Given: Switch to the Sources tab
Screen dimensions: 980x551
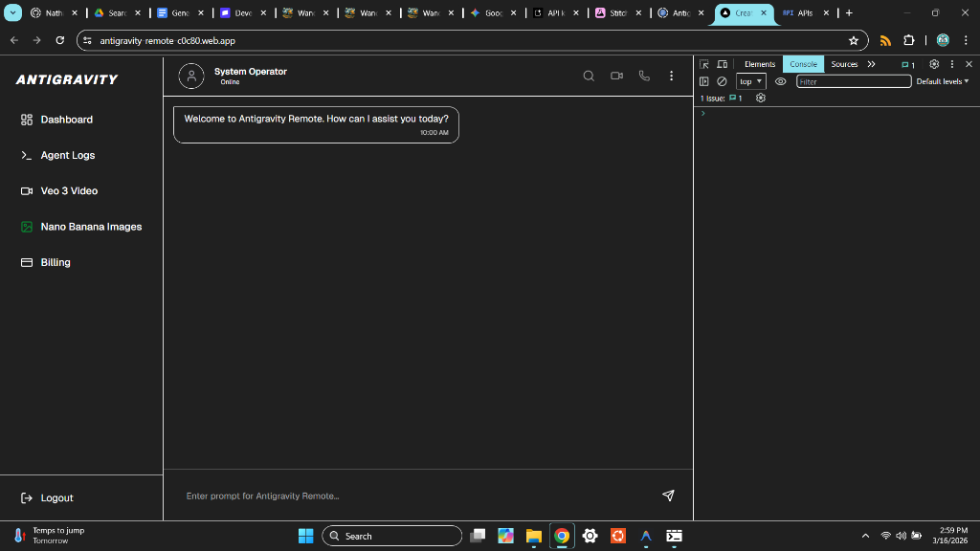Looking at the screenshot, I should click(844, 64).
